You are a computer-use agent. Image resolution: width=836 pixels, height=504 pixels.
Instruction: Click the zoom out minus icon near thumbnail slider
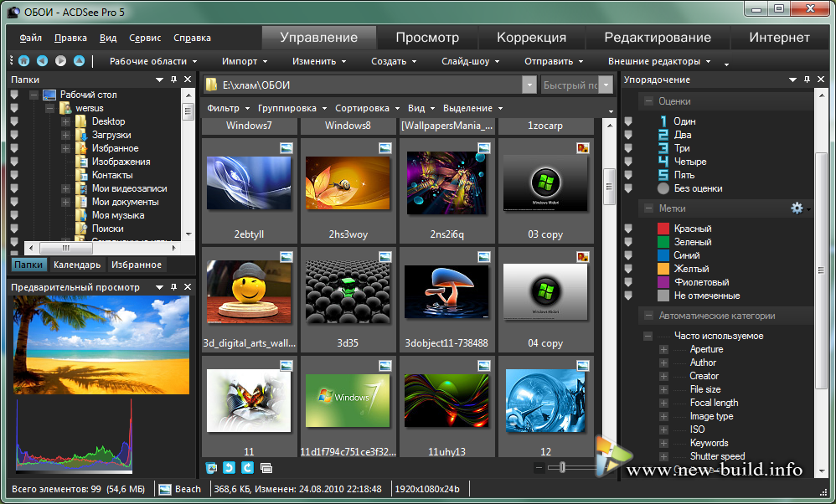pyautogui.click(x=539, y=468)
